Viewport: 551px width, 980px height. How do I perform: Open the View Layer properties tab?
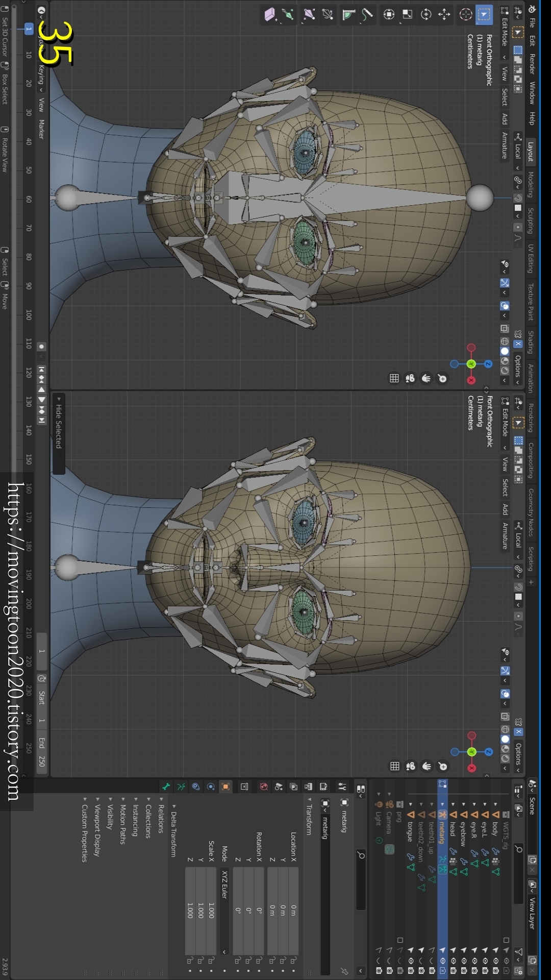(293, 787)
